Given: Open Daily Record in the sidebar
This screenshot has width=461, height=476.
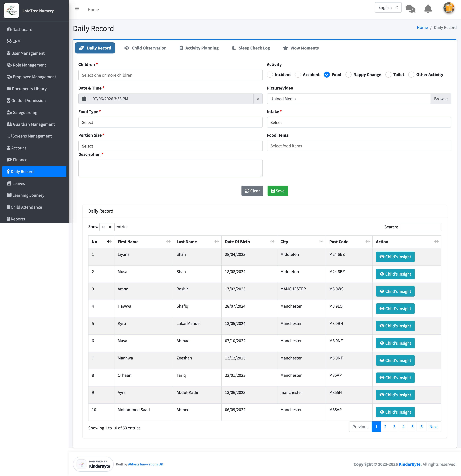Looking at the screenshot, I should 34,172.
